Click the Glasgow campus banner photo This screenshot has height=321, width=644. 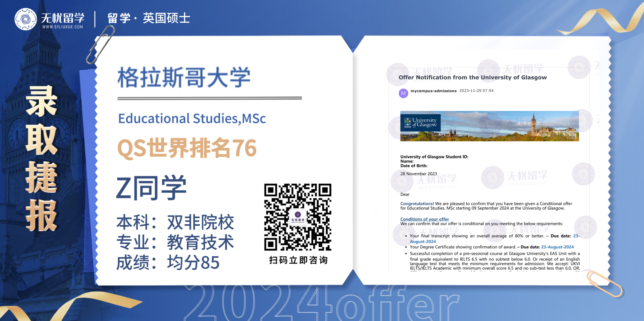(509, 126)
